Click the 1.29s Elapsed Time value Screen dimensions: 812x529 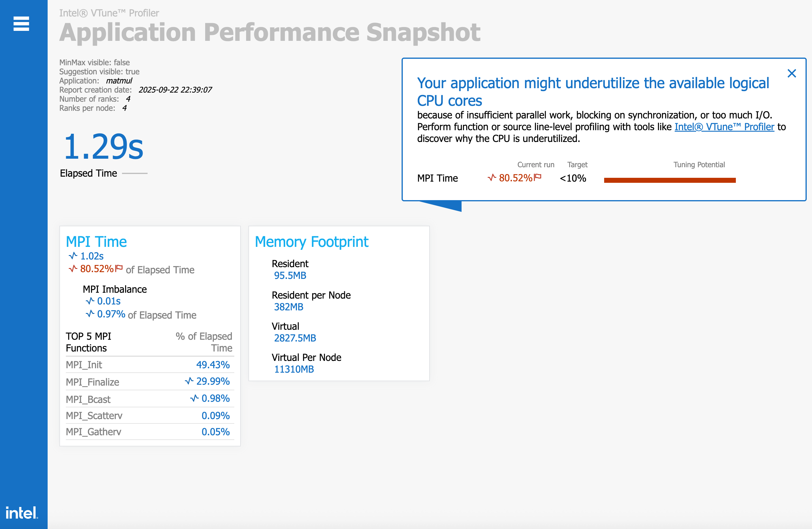(103, 146)
